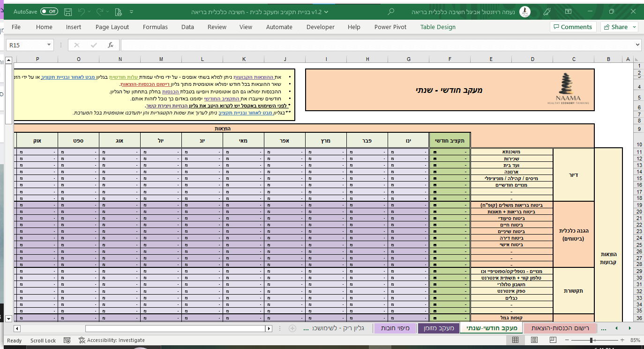The height and width of the screenshot is (349, 644).
Task: Open the Comments pane button
Action: pos(573,27)
